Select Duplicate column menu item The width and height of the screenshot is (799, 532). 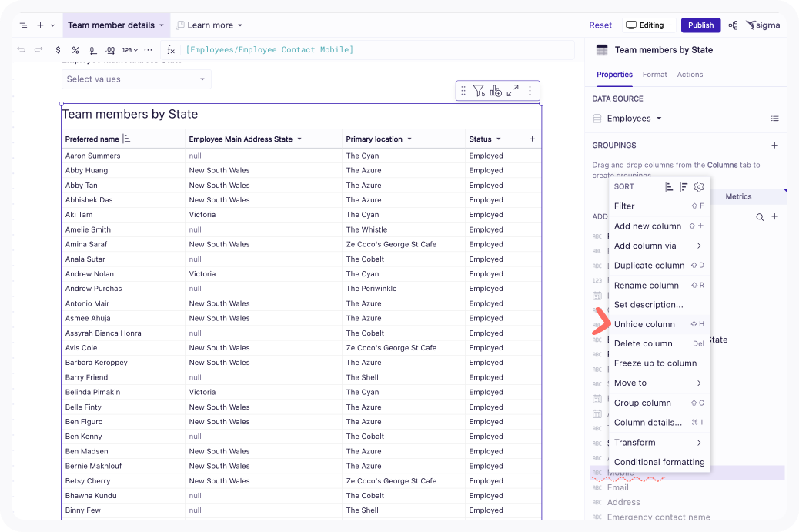(660, 266)
